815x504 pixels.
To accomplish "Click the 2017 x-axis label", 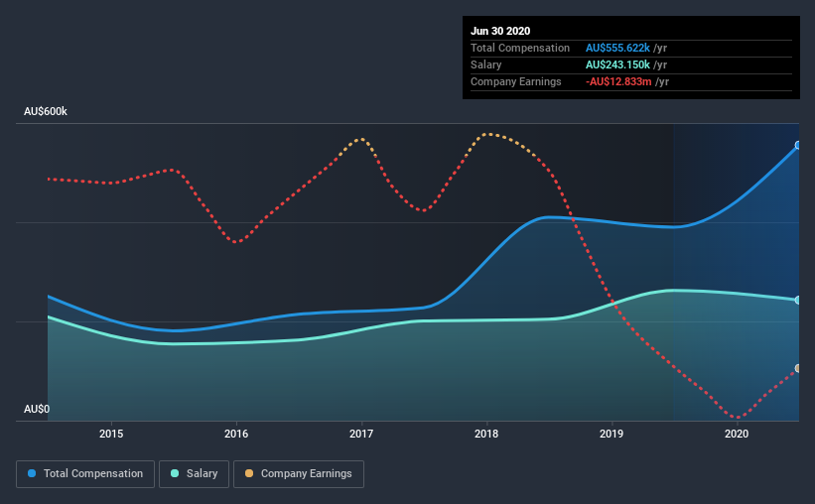I will (x=361, y=434).
